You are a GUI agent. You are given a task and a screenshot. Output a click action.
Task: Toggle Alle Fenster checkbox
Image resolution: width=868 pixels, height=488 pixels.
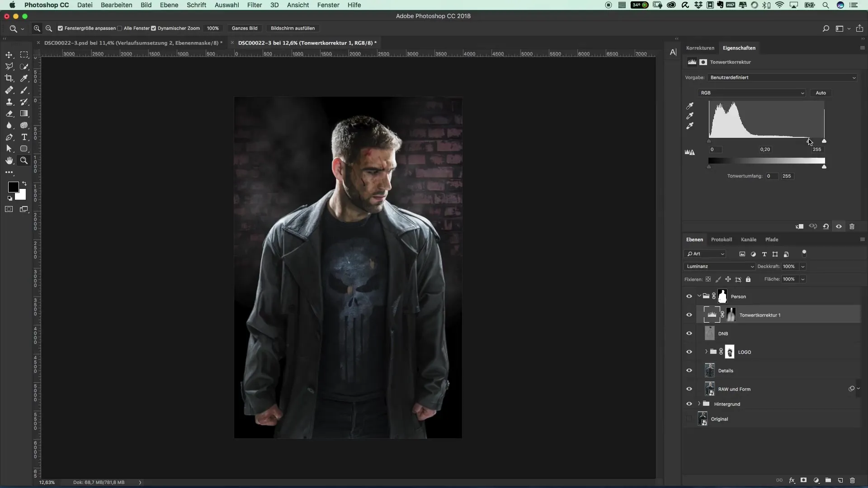click(119, 28)
